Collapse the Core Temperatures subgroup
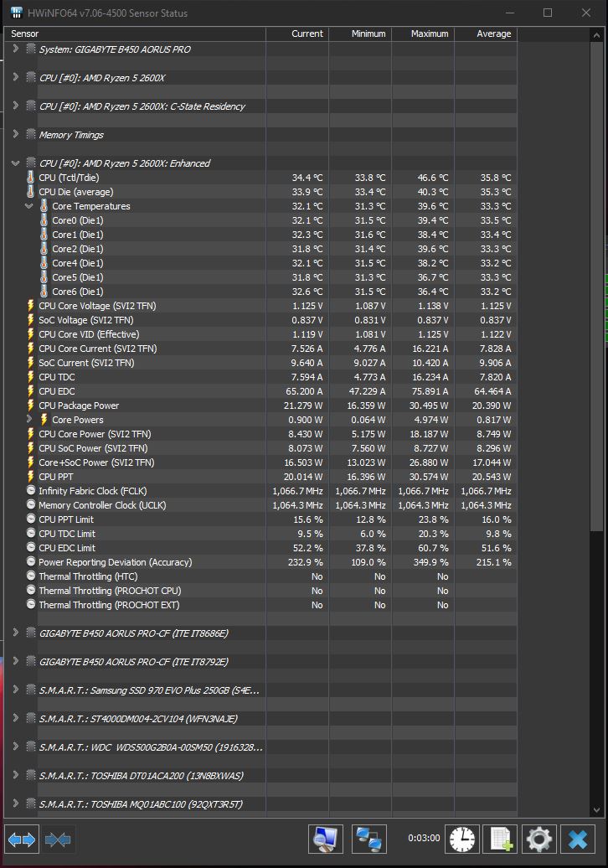The width and height of the screenshot is (608, 868). click(x=28, y=206)
